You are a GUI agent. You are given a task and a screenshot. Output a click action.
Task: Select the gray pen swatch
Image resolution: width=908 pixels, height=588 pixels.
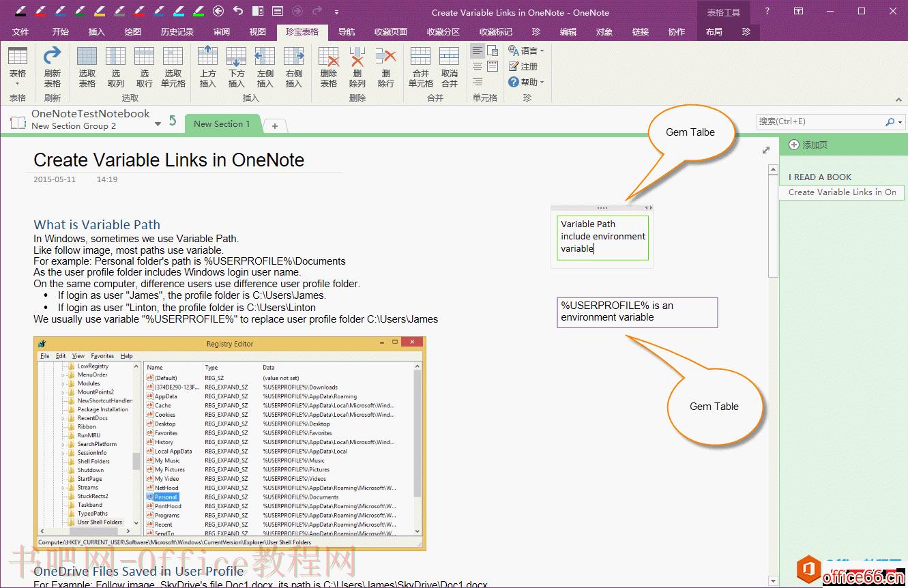click(x=119, y=11)
